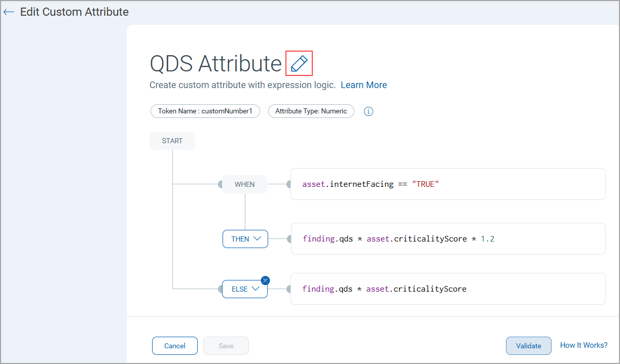Click the connector dot left of ELSE node
Viewport: 620px width, 364px height.
point(221,289)
